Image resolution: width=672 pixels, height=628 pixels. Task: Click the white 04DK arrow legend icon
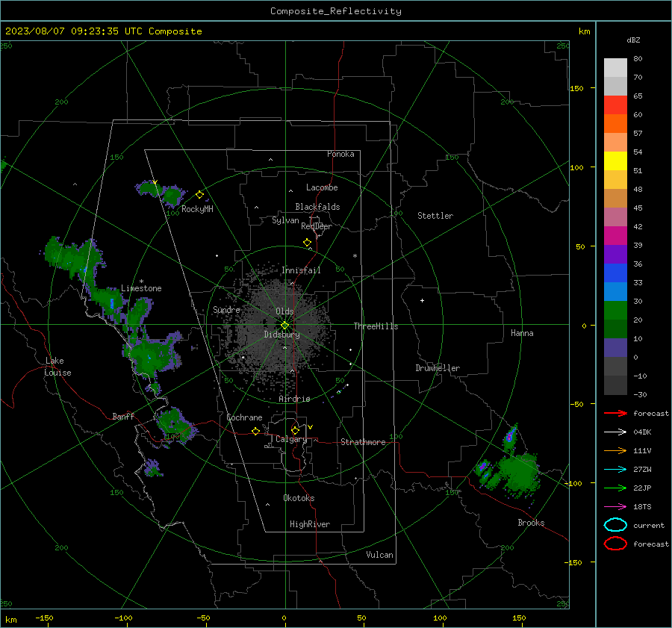pyautogui.click(x=615, y=432)
